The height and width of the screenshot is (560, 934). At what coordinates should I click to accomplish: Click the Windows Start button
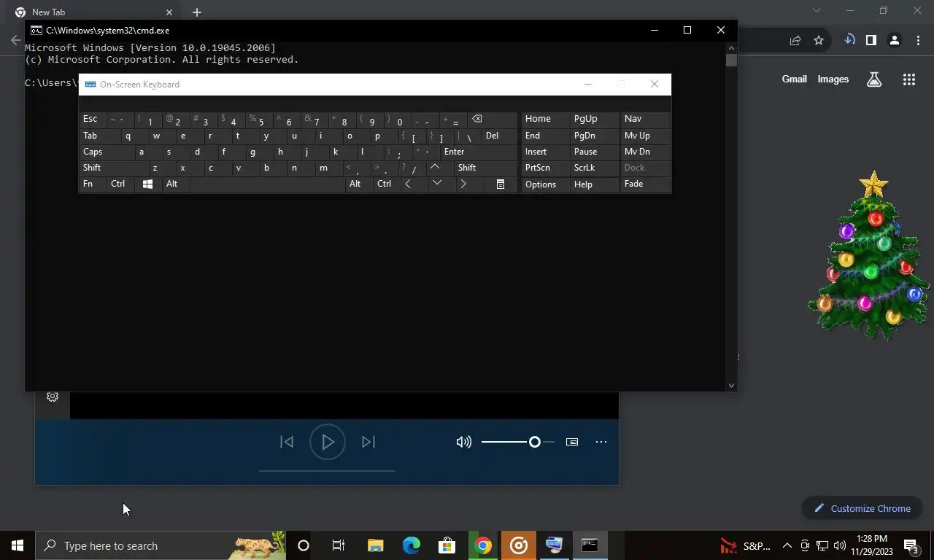click(18, 545)
